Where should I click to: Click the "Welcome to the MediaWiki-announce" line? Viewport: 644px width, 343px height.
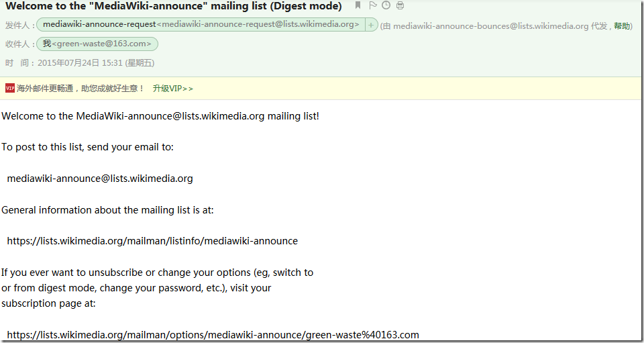160,116
